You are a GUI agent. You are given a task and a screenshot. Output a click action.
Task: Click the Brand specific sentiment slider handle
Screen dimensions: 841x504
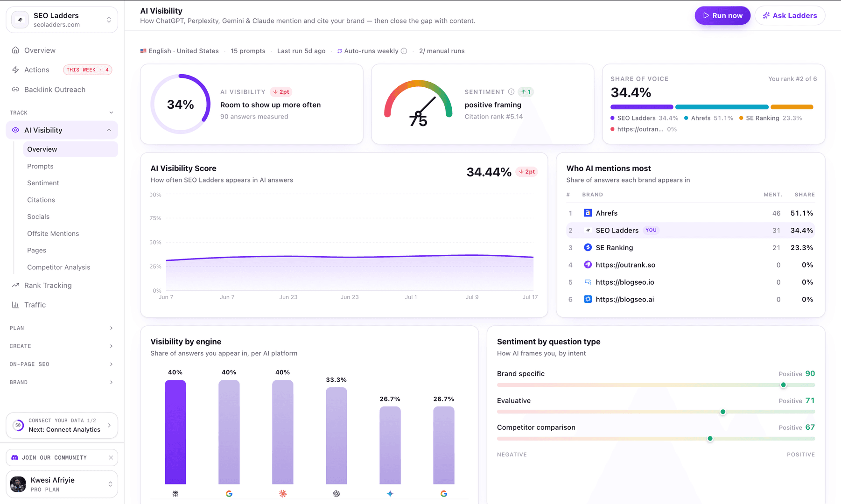784,385
